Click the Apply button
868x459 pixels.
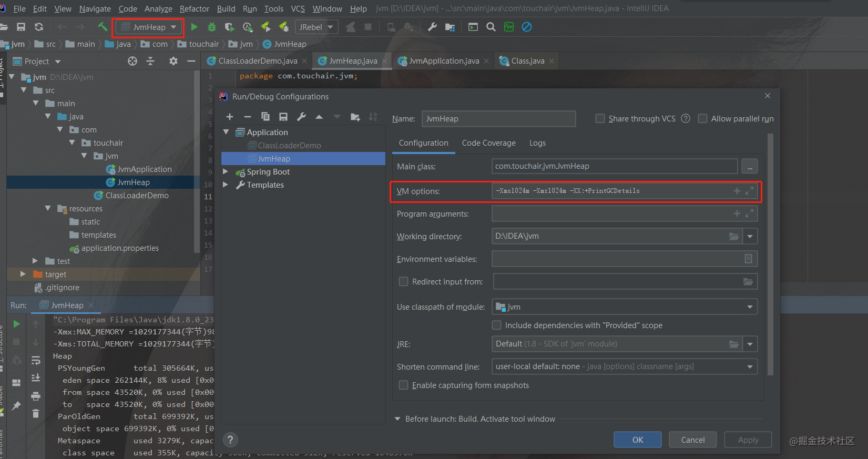(x=748, y=440)
